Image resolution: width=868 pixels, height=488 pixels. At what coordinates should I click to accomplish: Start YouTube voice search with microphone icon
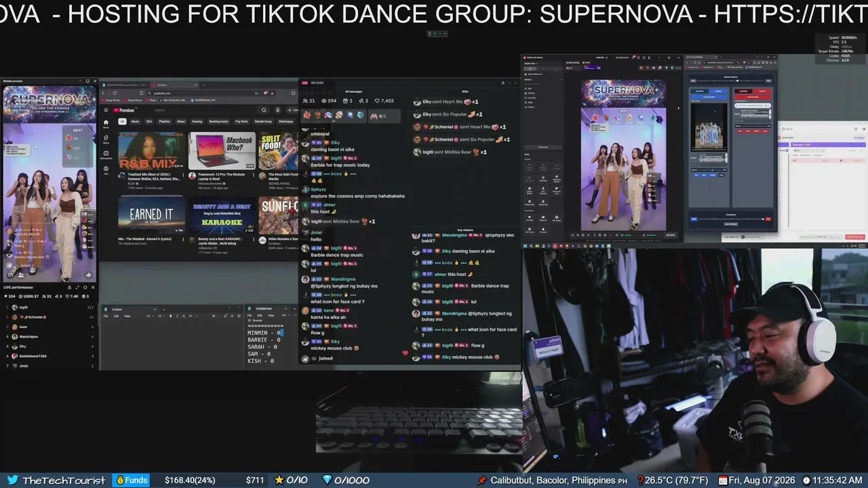tap(277, 110)
